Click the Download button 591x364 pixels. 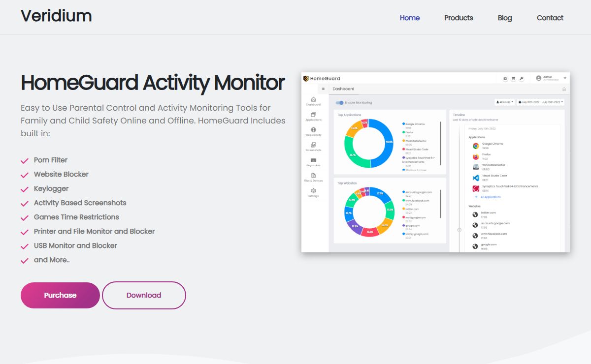pyautogui.click(x=144, y=295)
